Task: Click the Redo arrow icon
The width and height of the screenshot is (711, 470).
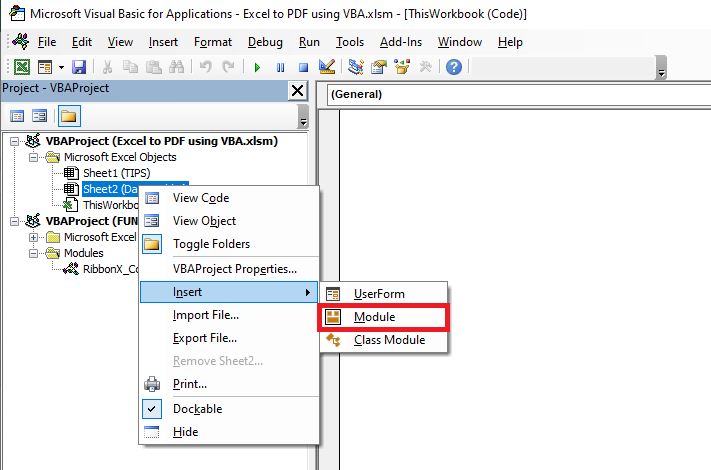Action: [x=228, y=67]
